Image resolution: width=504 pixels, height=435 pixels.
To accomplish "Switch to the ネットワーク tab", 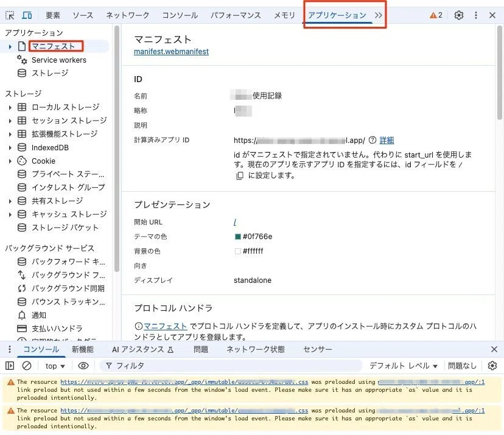I will coord(128,15).
